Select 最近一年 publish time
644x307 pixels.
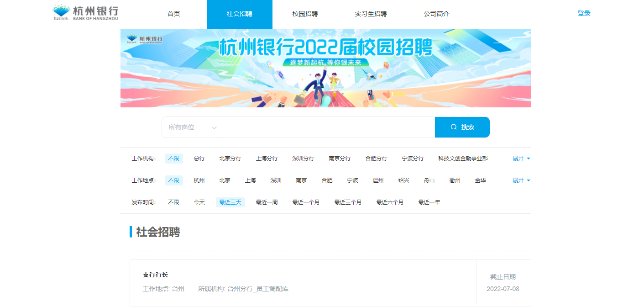coord(429,202)
